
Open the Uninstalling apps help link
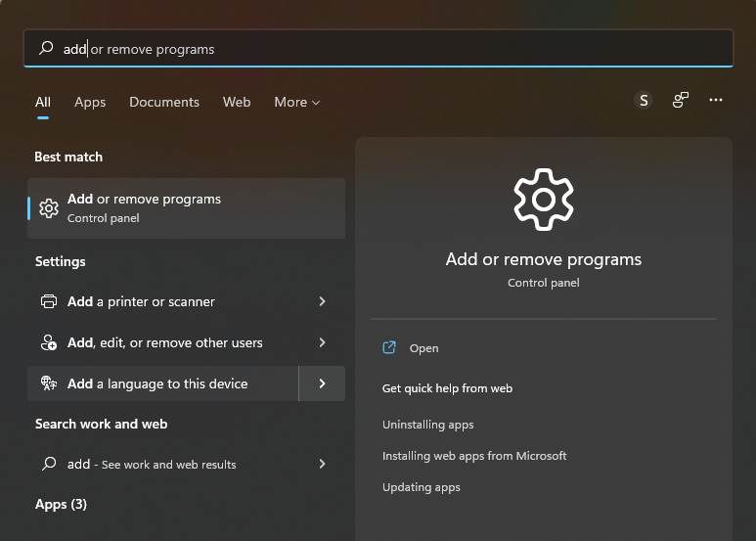[x=427, y=425]
